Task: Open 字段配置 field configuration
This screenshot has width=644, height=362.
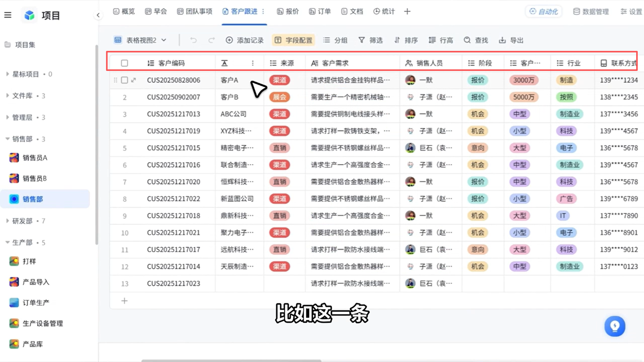Action: tap(293, 40)
